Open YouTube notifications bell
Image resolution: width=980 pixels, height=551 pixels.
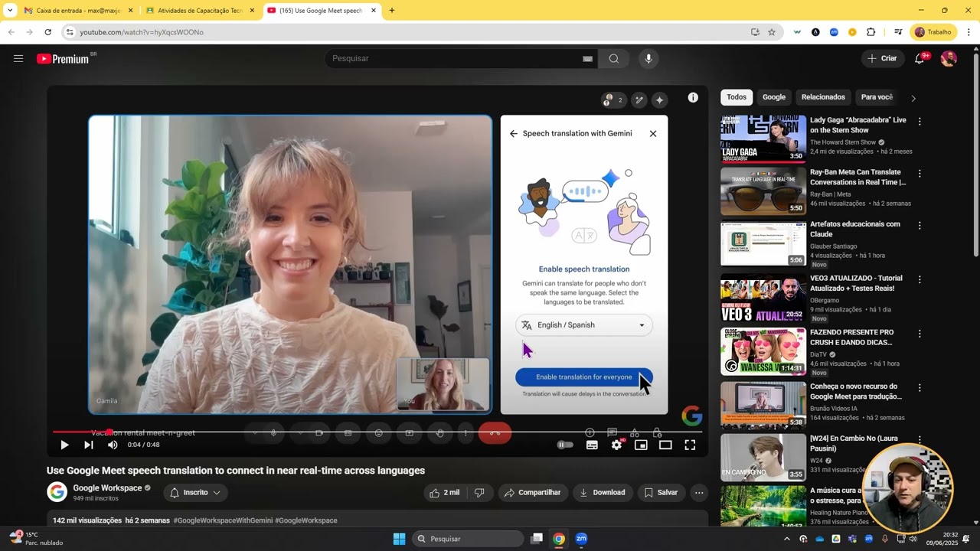(920, 59)
